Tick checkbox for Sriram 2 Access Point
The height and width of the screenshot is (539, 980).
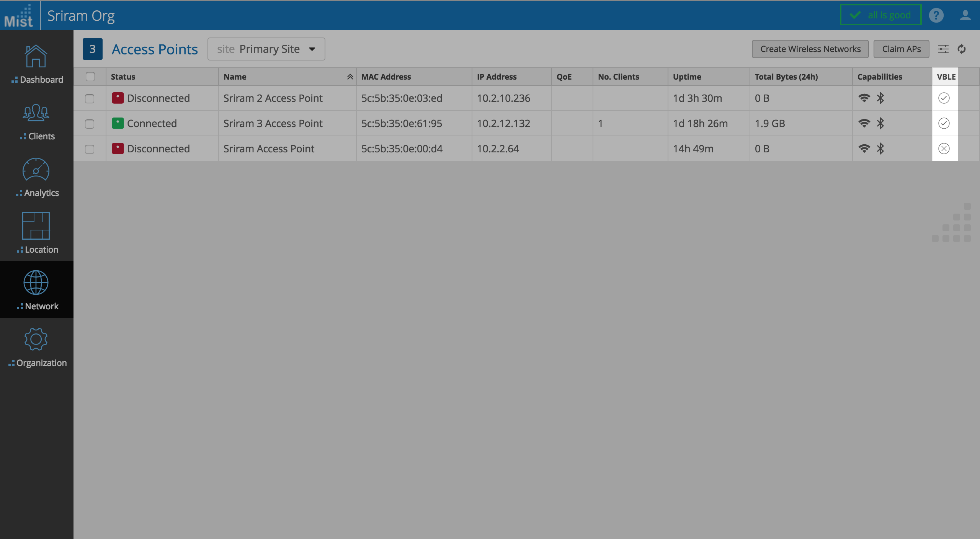[90, 98]
